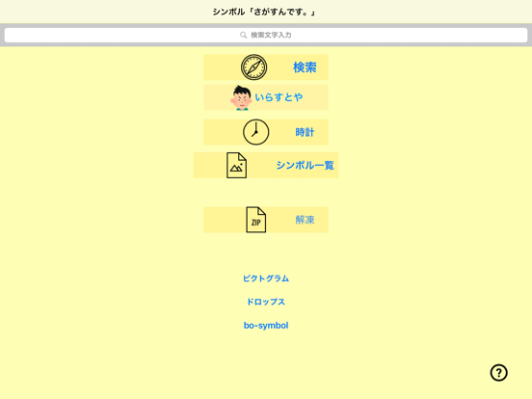Viewport: 532px width, 399px height.
Task: Click the help question mark icon
Action: pyautogui.click(x=499, y=373)
